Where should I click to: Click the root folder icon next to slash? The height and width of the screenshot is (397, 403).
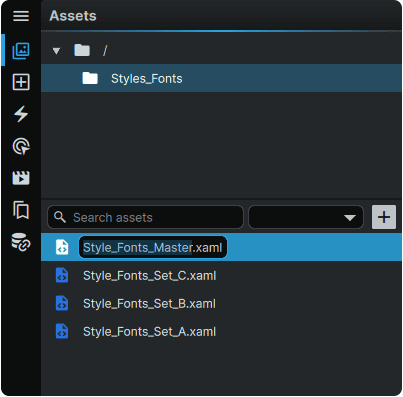[82, 50]
